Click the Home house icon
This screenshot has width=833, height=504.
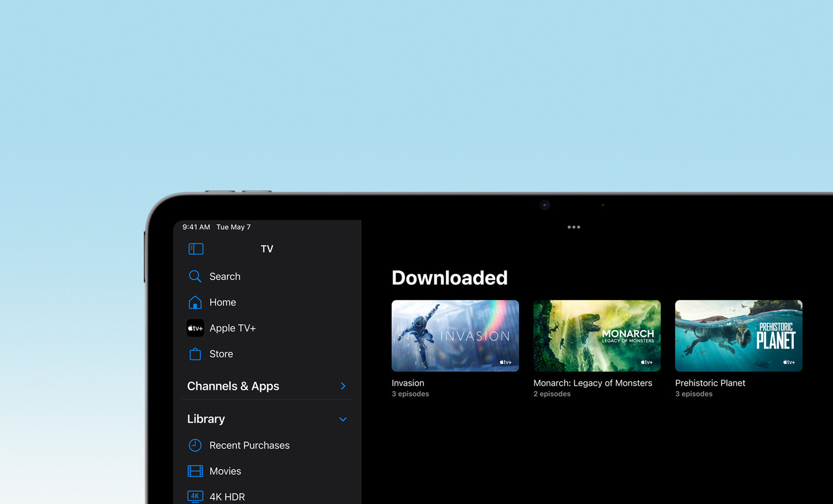coord(195,302)
